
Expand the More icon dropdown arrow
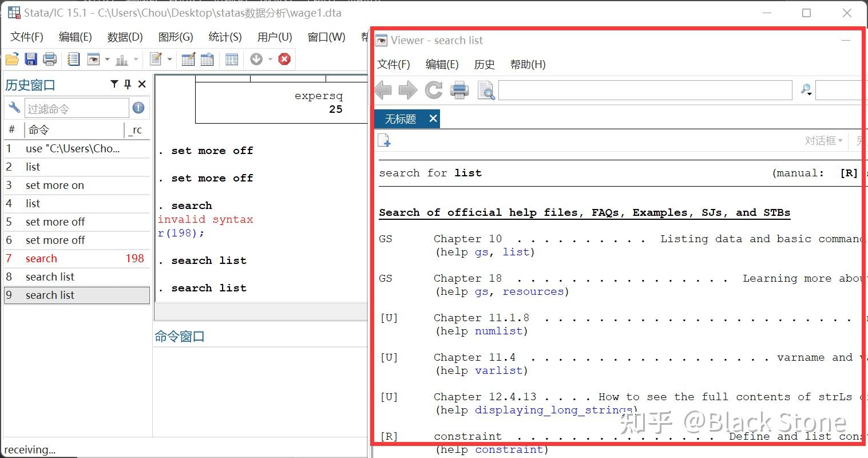(270, 59)
